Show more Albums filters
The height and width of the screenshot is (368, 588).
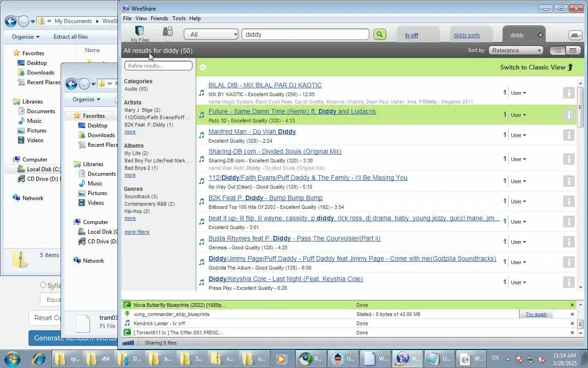click(130, 175)
